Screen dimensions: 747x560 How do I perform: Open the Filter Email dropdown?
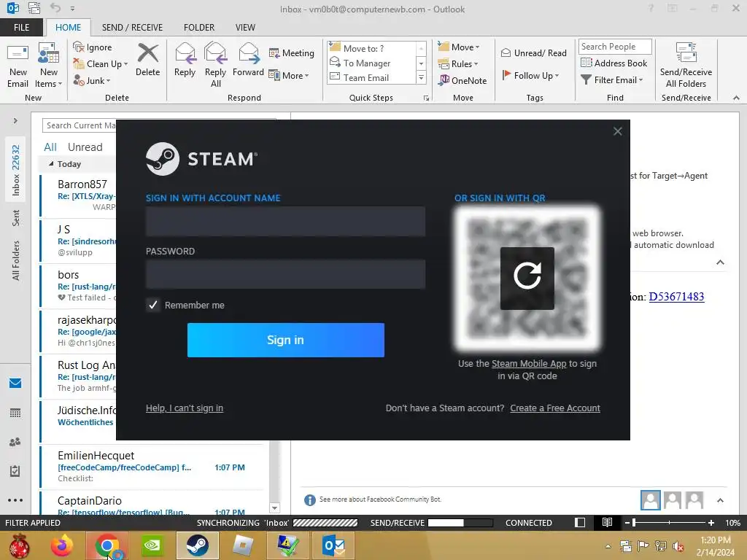point(612,80)
